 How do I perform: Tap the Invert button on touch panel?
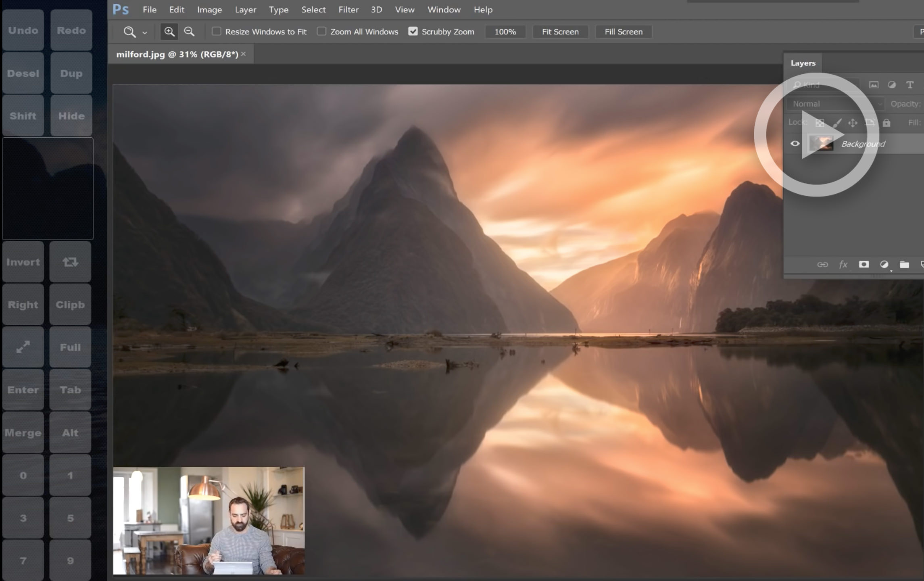click(23, 262)
